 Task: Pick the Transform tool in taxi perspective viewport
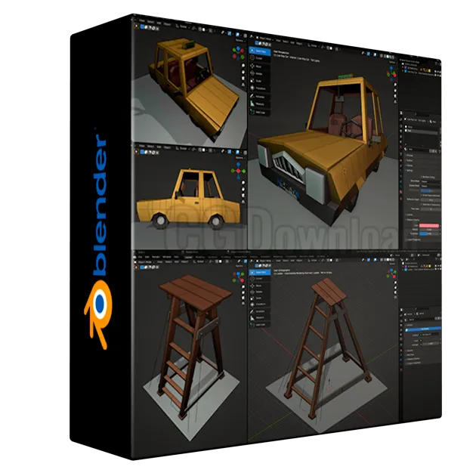259,88
